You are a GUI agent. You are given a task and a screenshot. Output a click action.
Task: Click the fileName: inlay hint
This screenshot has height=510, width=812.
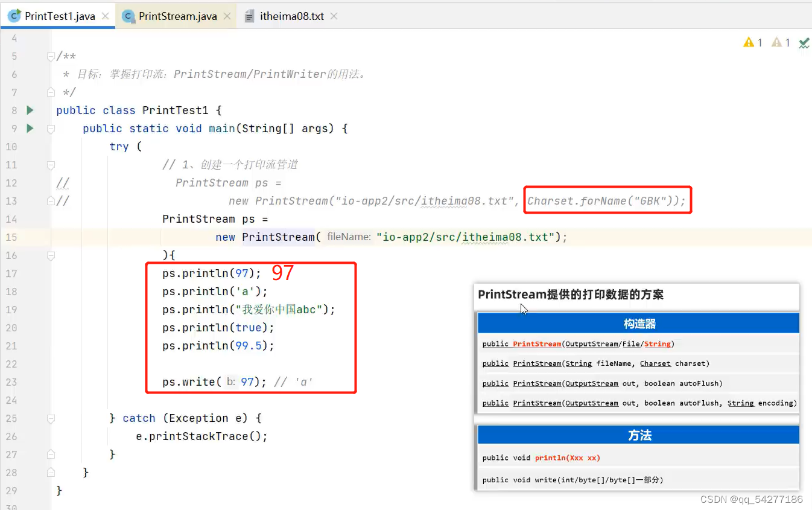coord(349,237)
